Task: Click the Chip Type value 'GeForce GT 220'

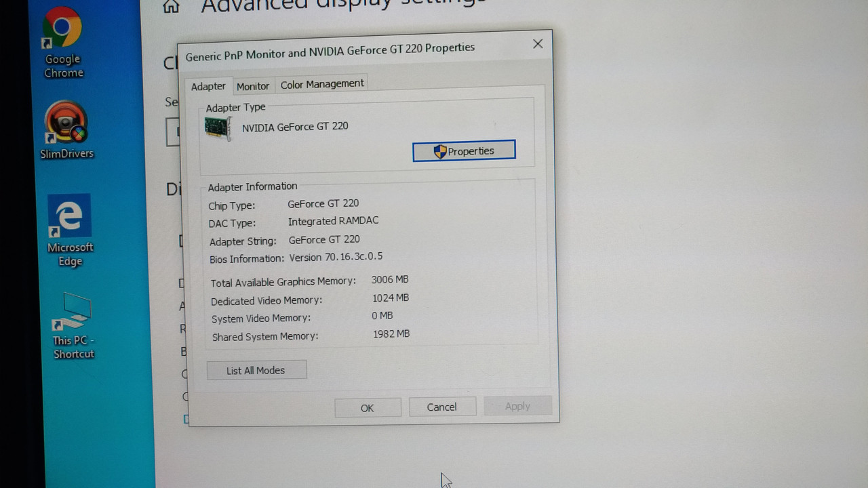Action: click(x=323, y=203)
